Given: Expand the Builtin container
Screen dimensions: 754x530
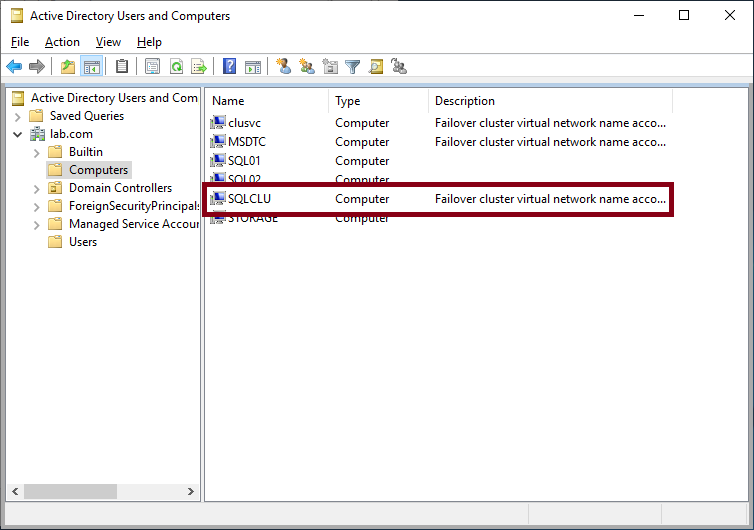Looking at the screenshot, I should [x=37, y=152].
